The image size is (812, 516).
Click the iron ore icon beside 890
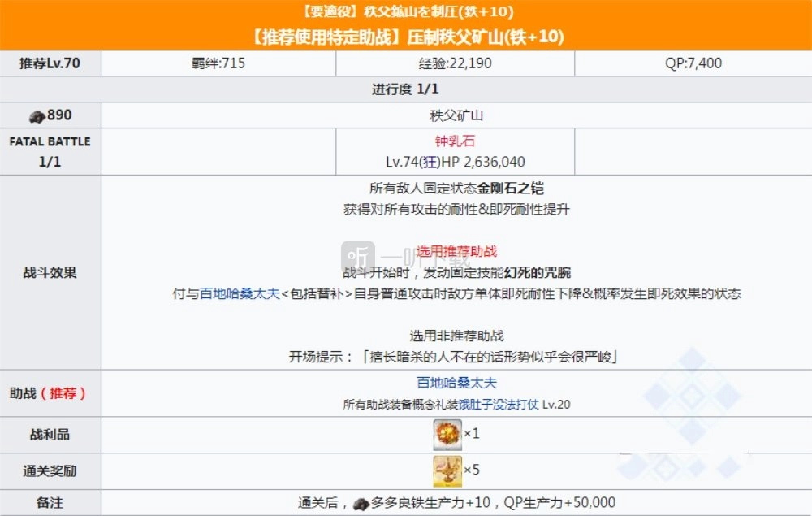pyautogui.click(x=37, y=116)
